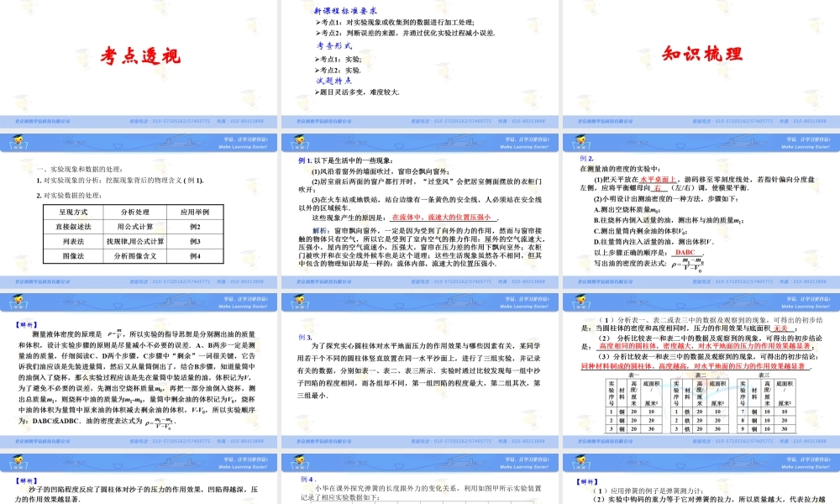Viewport: 840px width, 504px height.
Task: Click the red underlined 无关 answer text
Action: 780,328
